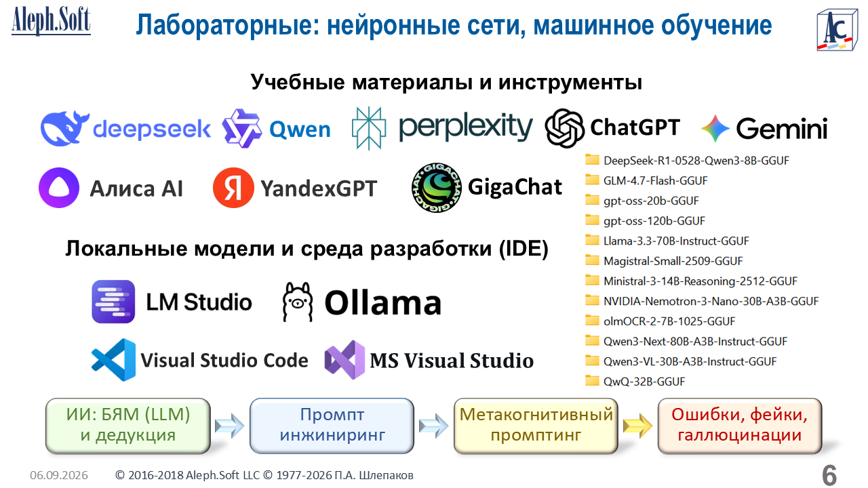
Task: Open the DeepSeek-R1-0528-Qwen3-8B-GGUF folder
Action: coord(687,161)
